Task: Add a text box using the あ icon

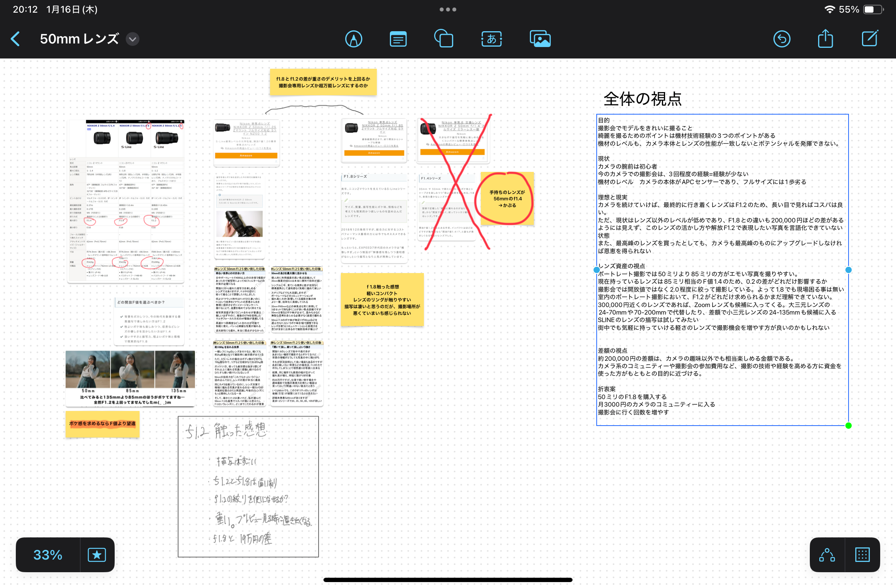Action: (491, 38)
